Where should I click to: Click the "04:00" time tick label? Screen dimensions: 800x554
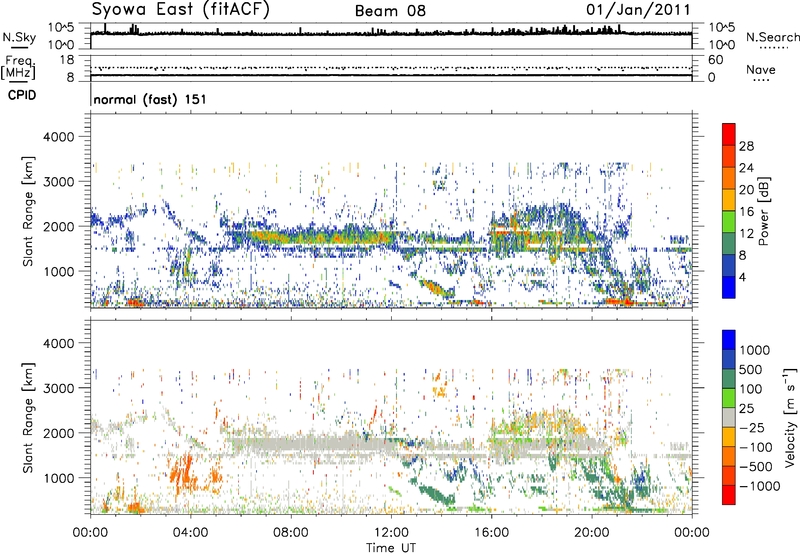[190, 533]
